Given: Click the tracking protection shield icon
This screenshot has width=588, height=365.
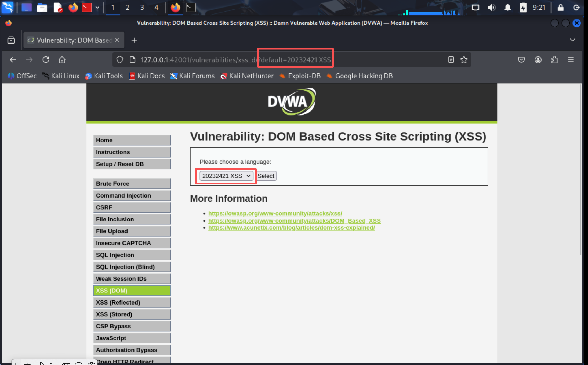Looking at the screenshot, I should 120,60.
